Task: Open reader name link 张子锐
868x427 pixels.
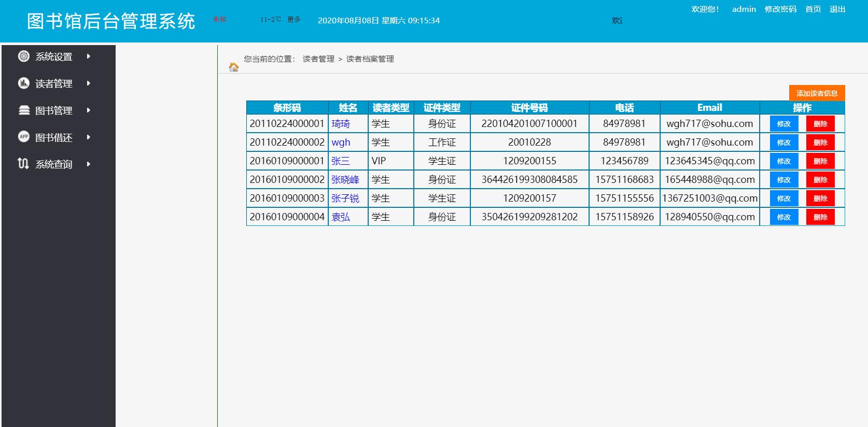Action: (x=345, y=198)
